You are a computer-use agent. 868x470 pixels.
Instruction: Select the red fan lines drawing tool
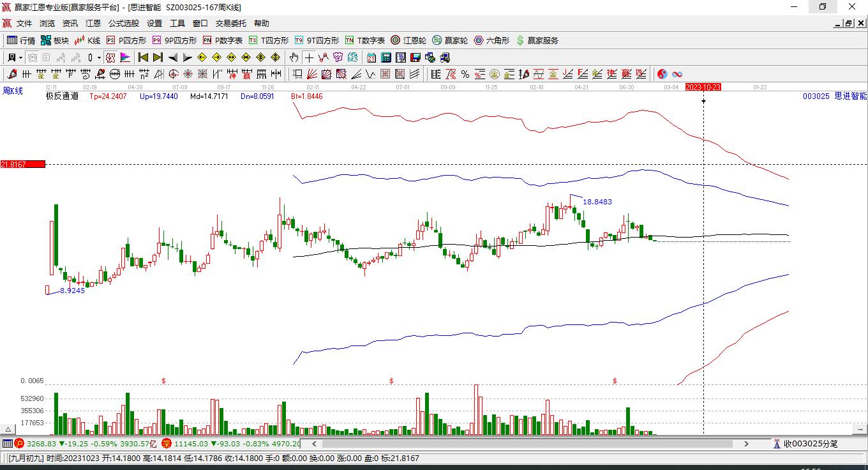312,74
